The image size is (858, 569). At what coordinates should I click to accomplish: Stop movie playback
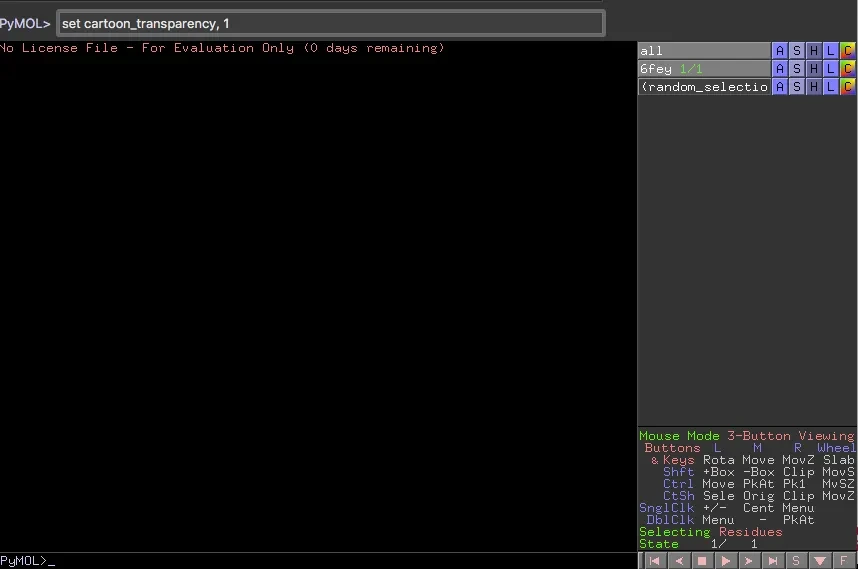(702, 561)
